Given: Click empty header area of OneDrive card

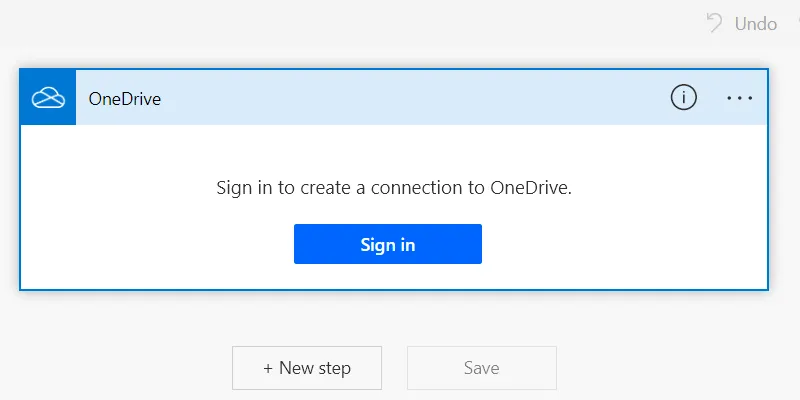Looking at the screenshot, I should pos(400,98).
